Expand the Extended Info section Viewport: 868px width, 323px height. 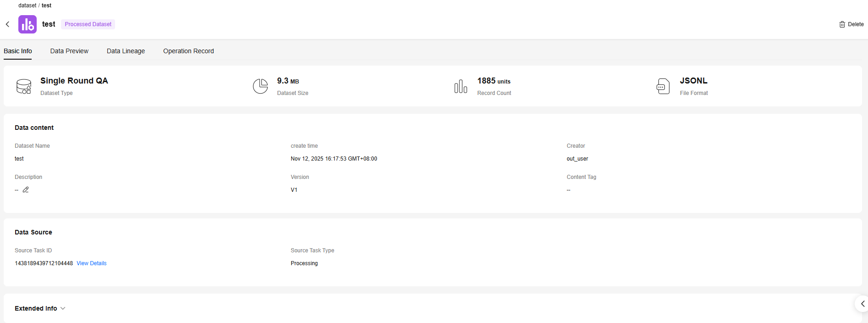36,308
